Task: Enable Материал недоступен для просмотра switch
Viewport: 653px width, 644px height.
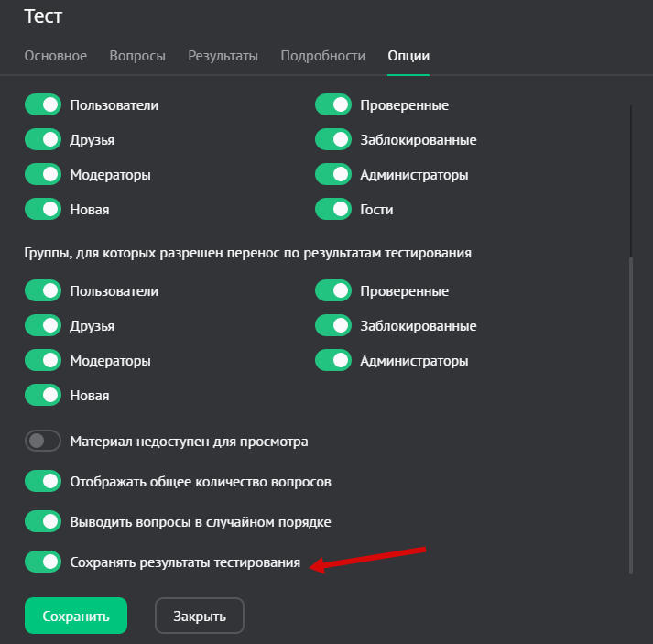Action: 43,442
